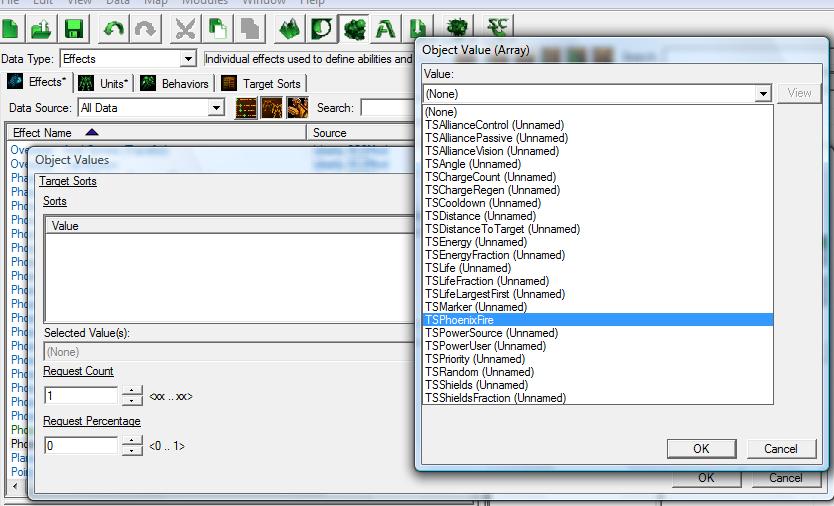Click the disabled View button
The image size is (834, 506).
pos(799,93)
